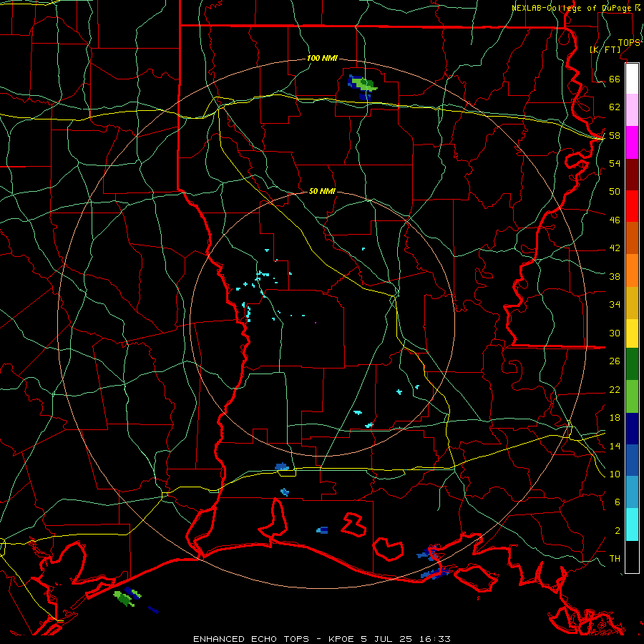Click the "6" legend value
The height and width of the screenshot is (644, 644).
(617, 502)
